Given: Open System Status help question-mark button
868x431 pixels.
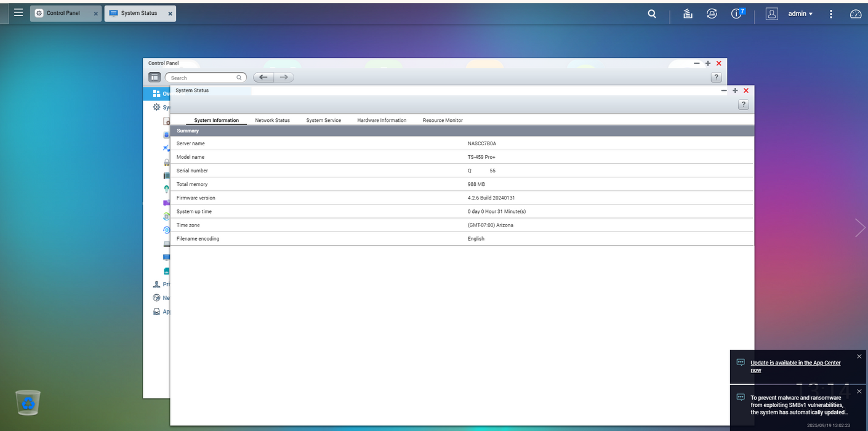Looking at the screenshot, I should (743, 105).
